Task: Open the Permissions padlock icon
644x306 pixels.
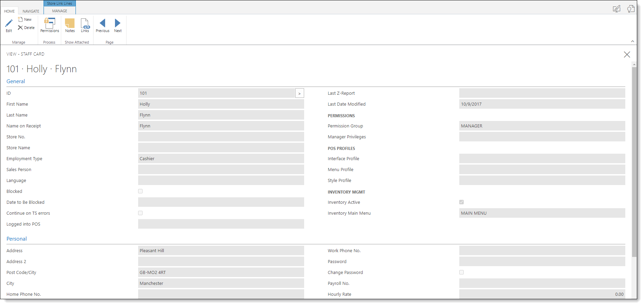Action: click(50, 24)
